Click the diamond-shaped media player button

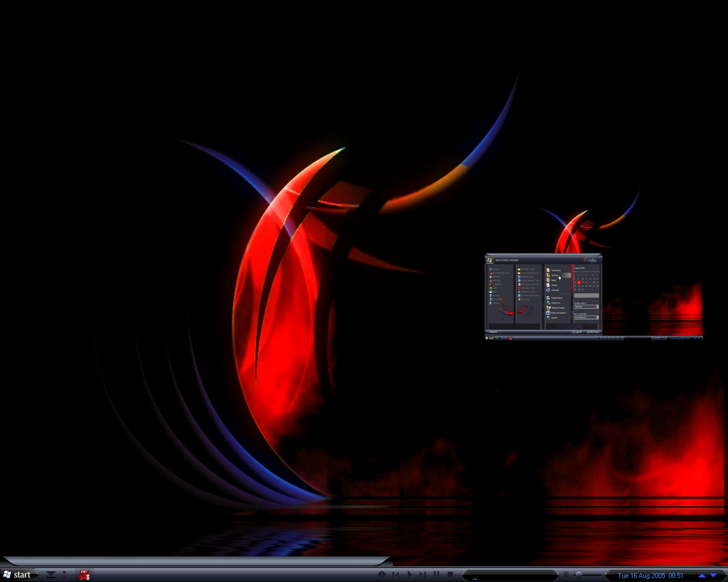[382, 575]
